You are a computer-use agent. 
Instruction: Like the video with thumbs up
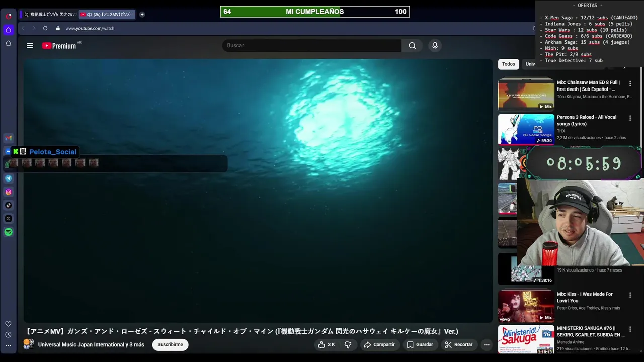(327, 345)
